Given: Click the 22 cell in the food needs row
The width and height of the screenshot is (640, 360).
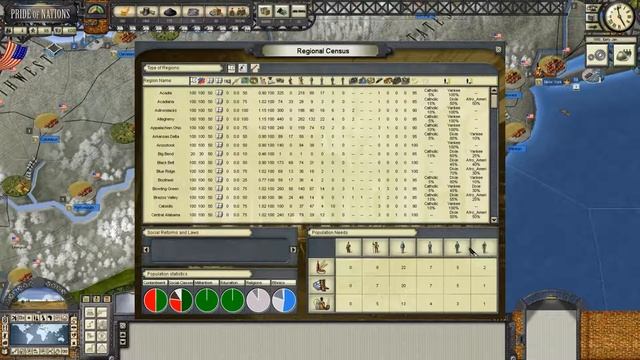Looking at the screenshot, I should [403, 268].
